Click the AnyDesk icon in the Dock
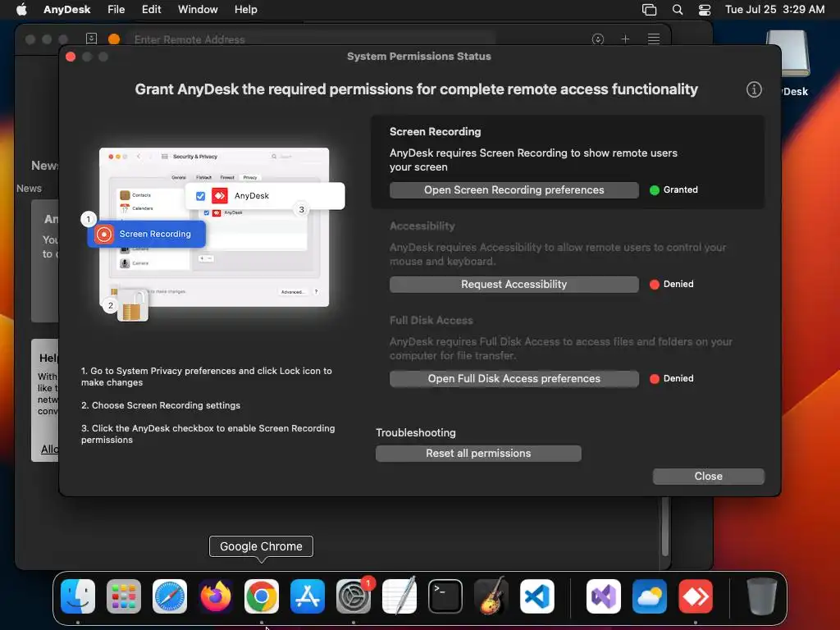This screenshot has height=630, width=840. pos(696,596)
